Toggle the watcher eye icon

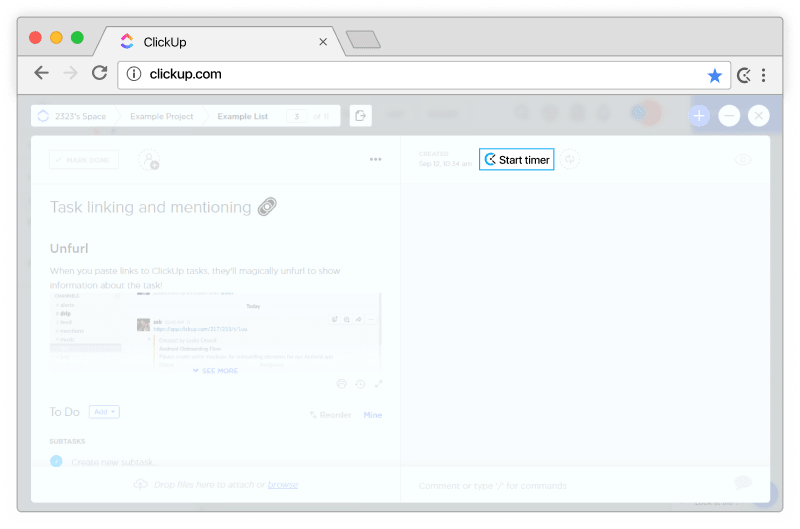742,160
